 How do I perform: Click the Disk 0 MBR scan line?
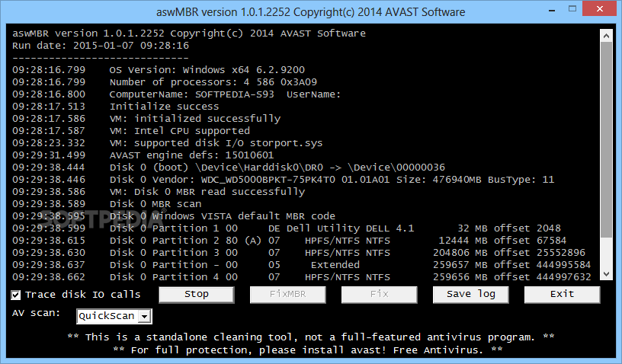[107, 204]
